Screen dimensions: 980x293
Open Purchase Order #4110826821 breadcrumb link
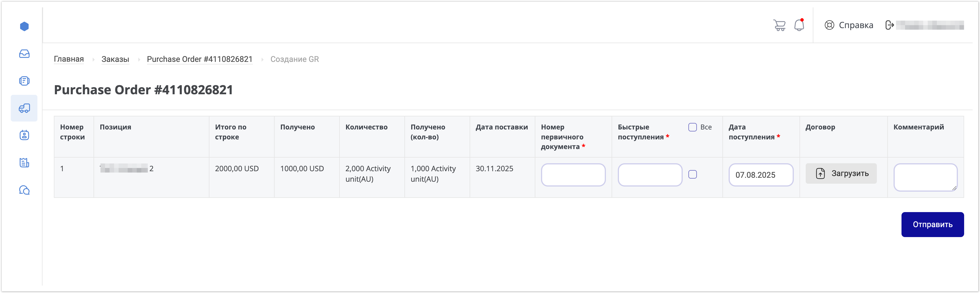click(199, 59)
